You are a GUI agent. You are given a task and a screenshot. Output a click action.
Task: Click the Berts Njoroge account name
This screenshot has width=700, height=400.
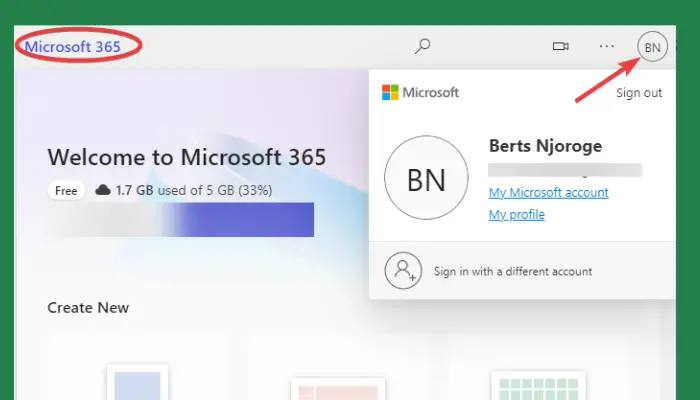[545, 146]
